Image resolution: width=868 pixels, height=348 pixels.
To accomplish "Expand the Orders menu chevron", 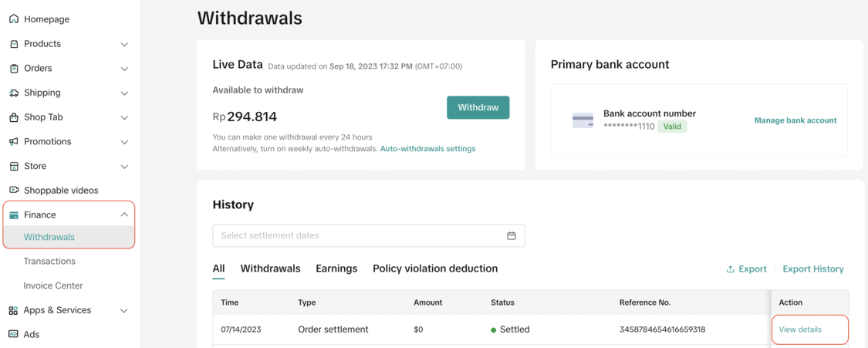I will [x=124, y=69].
